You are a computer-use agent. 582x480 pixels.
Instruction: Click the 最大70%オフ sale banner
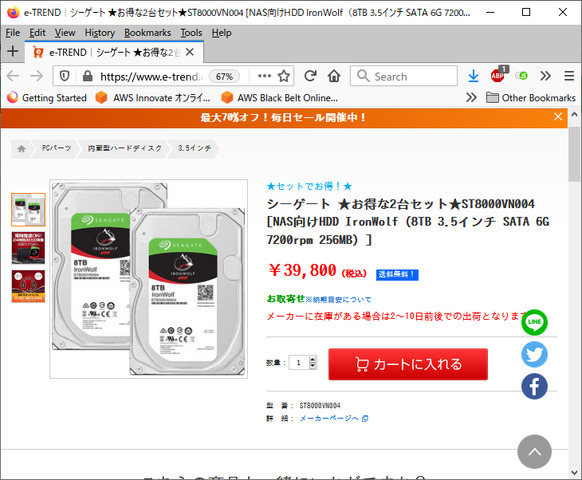[283, 118]
